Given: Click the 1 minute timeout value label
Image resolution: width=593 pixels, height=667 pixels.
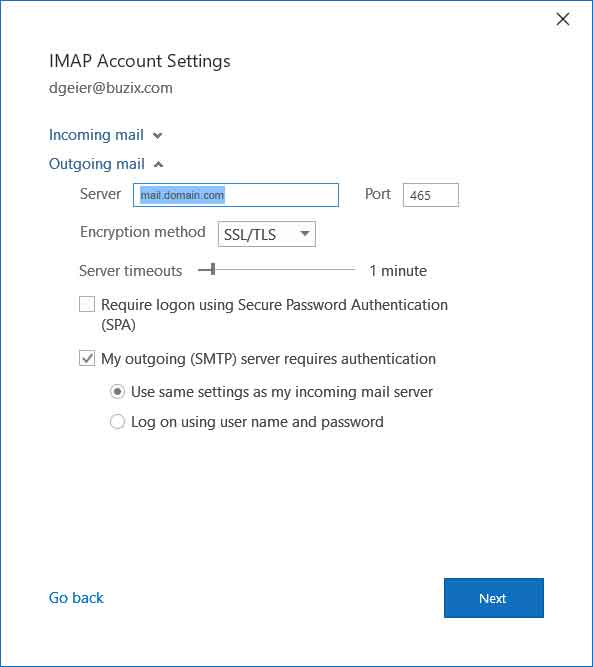Looking at the screenshot, I should click(398, 271).
